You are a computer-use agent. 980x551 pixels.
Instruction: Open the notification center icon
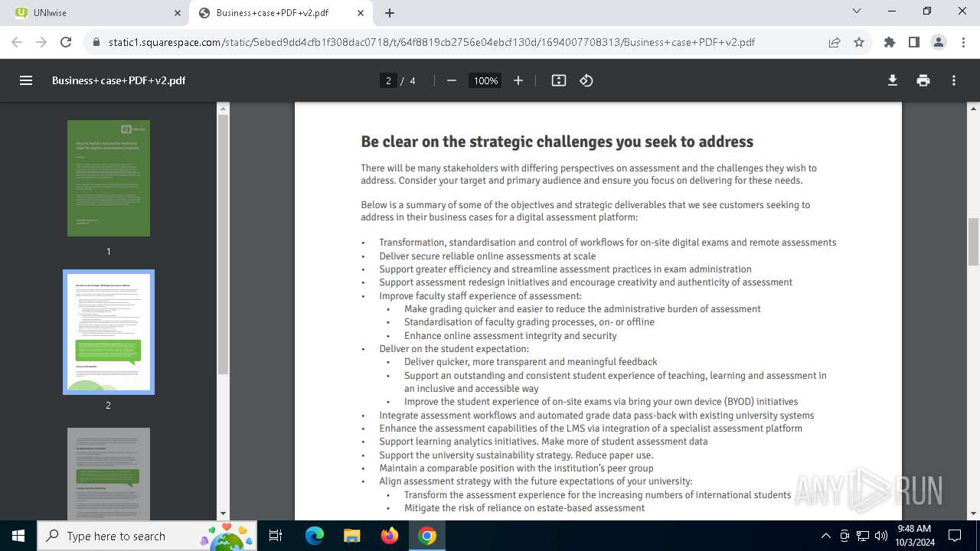(x=955, y=536)
